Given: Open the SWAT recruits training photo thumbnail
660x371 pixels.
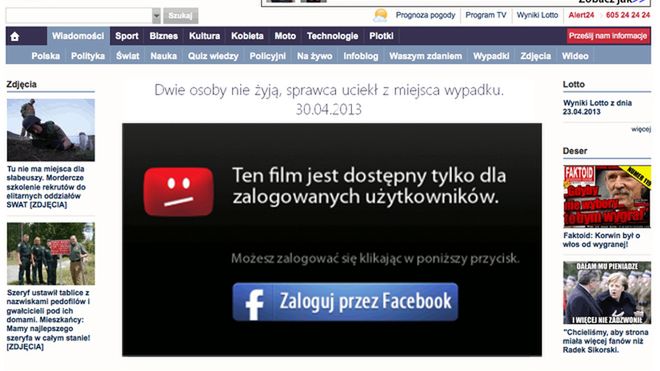Looking at the screenshot, I should coord(51,130).
